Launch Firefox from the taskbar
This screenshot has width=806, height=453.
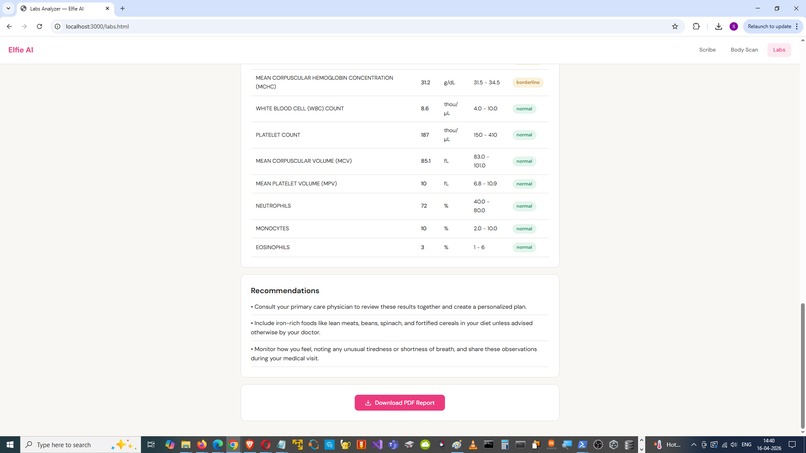(x=202, y=444)
